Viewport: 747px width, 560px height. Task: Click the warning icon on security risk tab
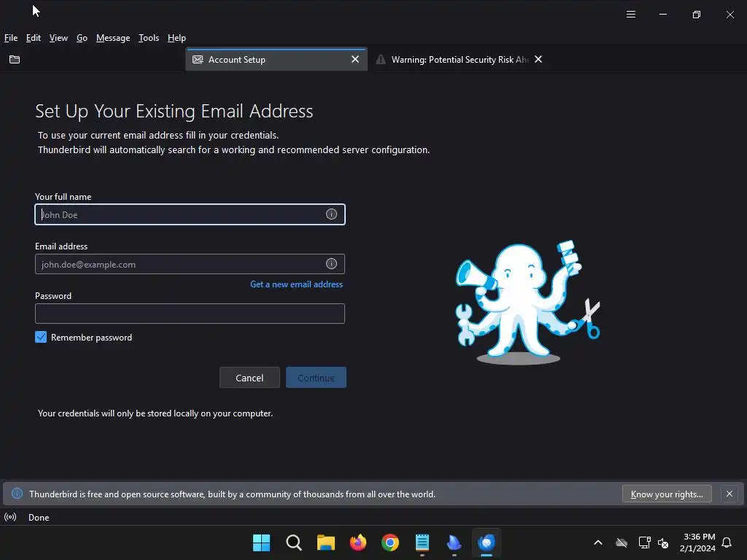tap(381, 60)
